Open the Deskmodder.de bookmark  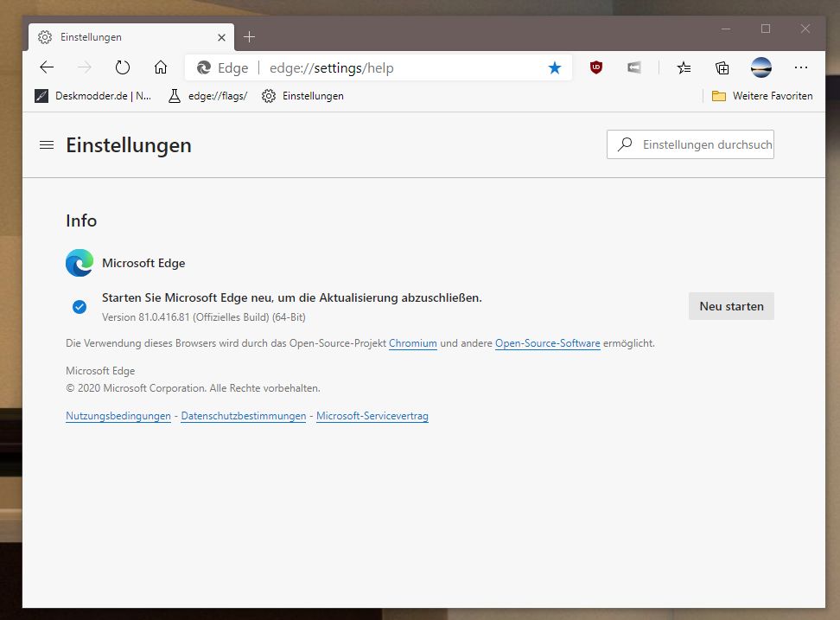click(93, 96)
